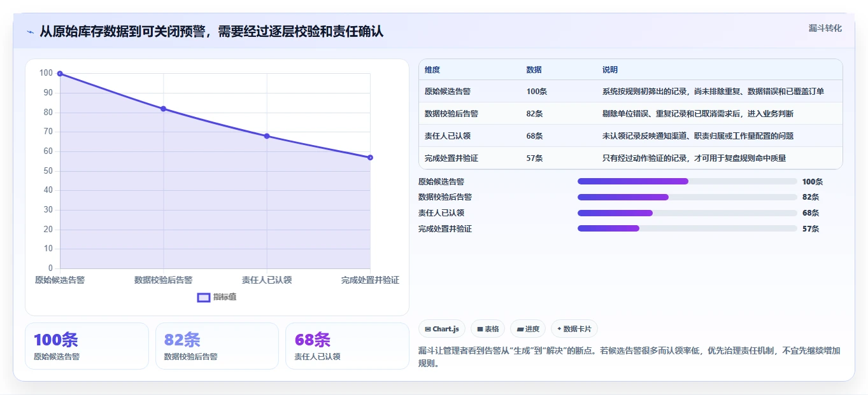Viewport: 868px width, 395px height.
Task: Open the 68条 责任人已认领 stat card
Action: point(347,346)
